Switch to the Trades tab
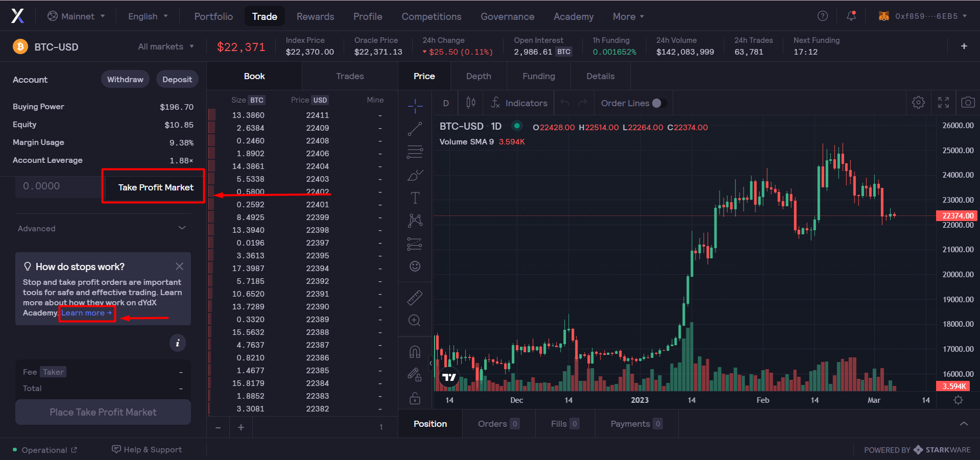This screenshot has width=980, height=460. click(350, 76)
